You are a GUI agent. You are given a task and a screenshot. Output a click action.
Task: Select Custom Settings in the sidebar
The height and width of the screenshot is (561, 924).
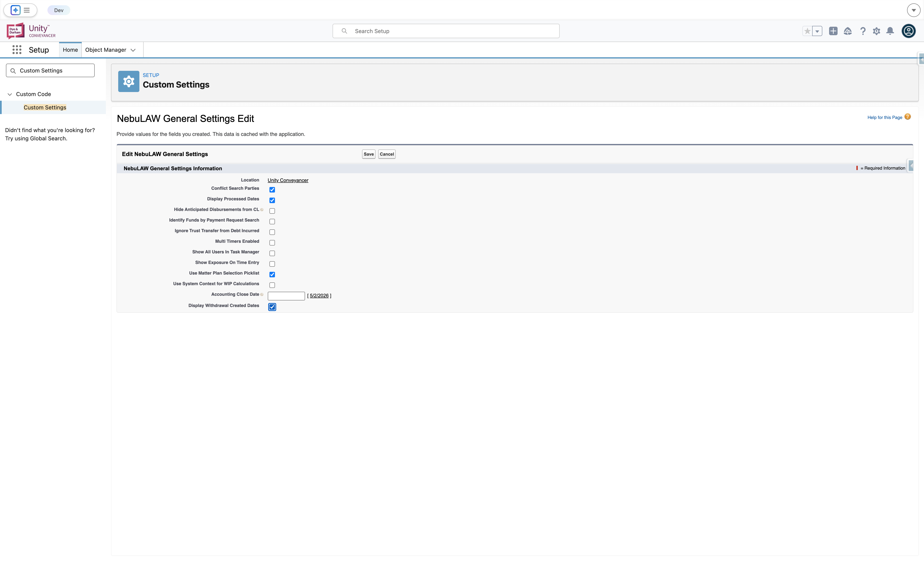45,107
